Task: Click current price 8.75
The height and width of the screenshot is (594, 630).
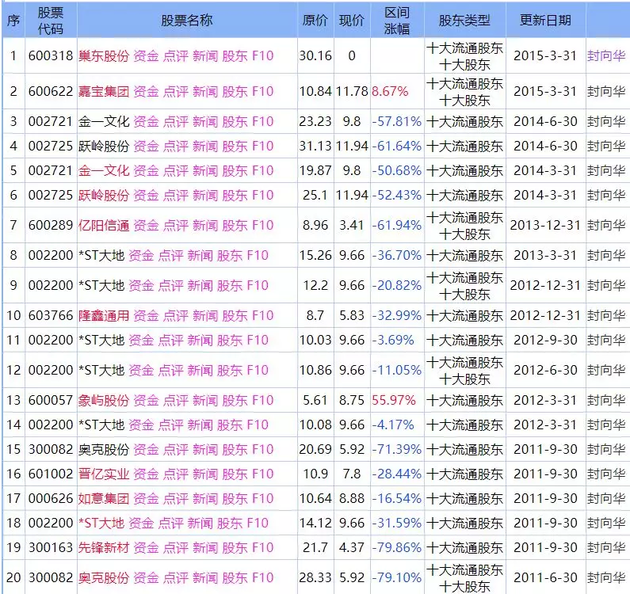Action: click(352, 400)
